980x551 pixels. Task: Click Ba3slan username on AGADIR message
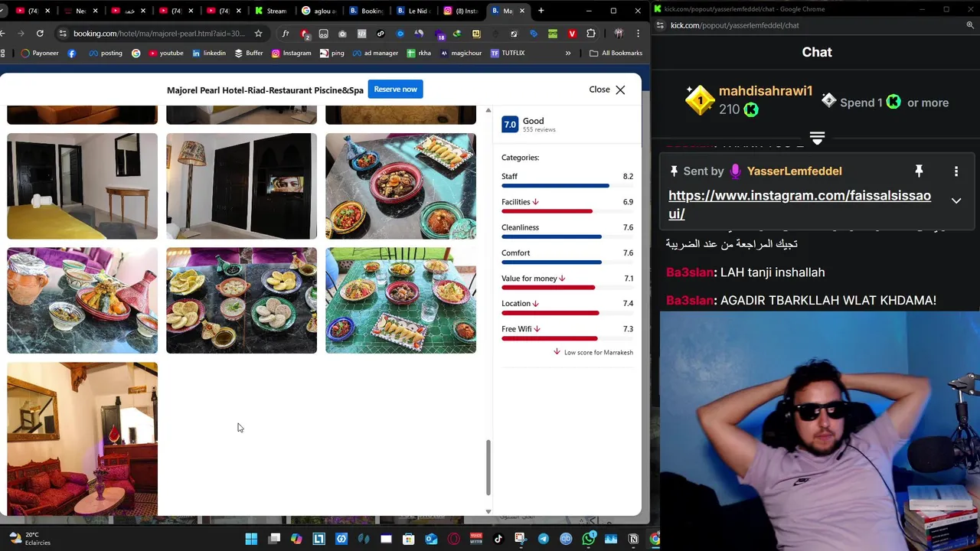pyautogui.click(x=690, y=301)
